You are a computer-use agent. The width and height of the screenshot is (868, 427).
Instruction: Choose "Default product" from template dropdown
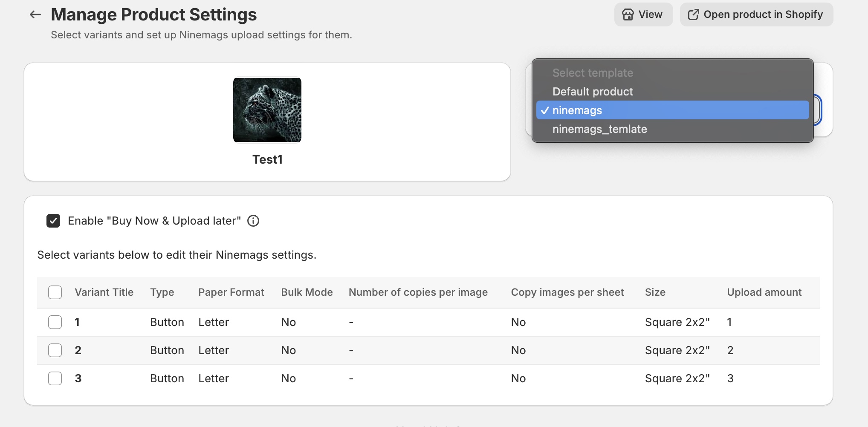point(593,92)
